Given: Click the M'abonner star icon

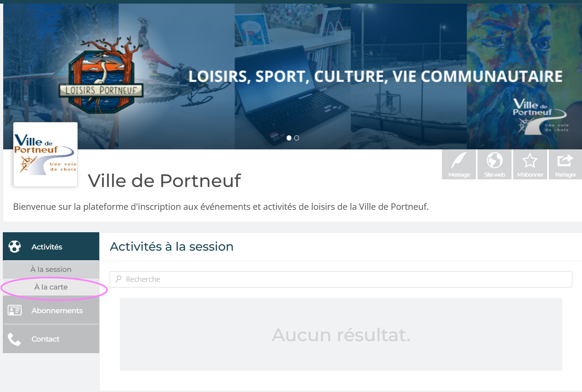Looking at the screenshot, I should point(530,161).
